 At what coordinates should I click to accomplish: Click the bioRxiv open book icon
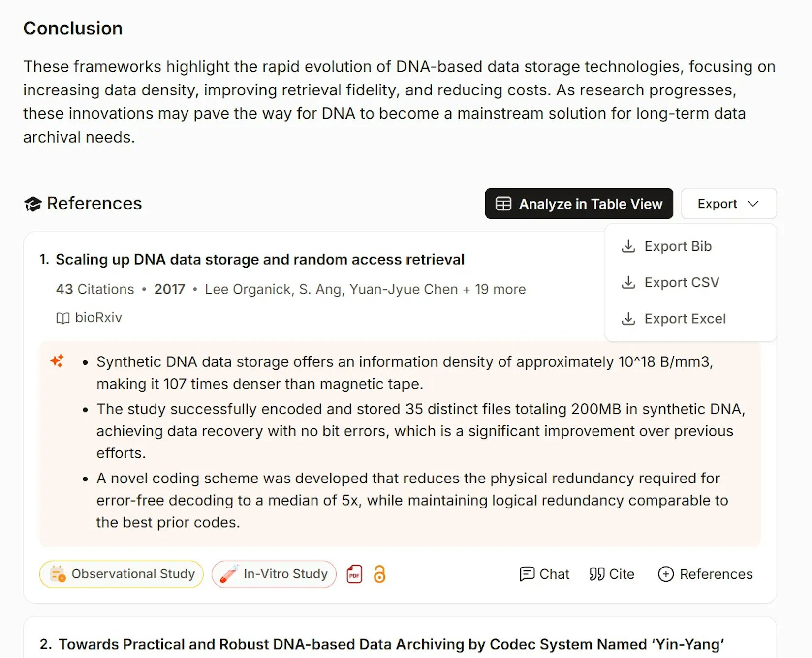pyautogui.click(x=62, y=318)
